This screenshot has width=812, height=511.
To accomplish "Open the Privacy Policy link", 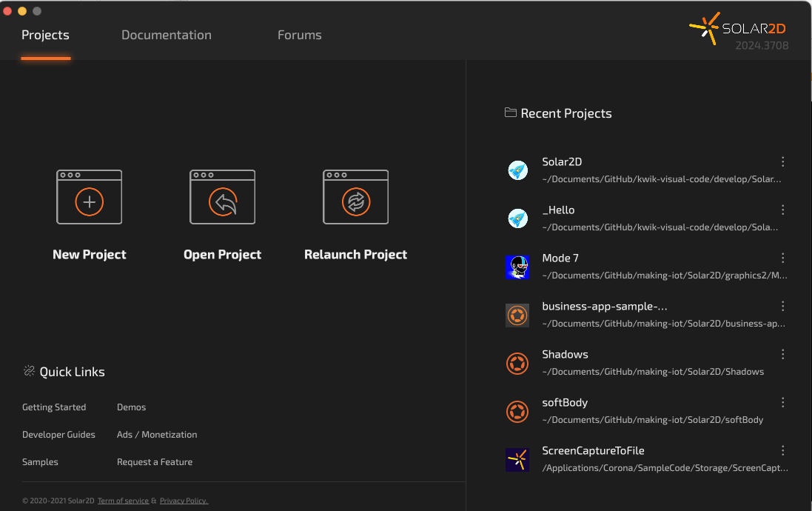I will tap(184, 501).
